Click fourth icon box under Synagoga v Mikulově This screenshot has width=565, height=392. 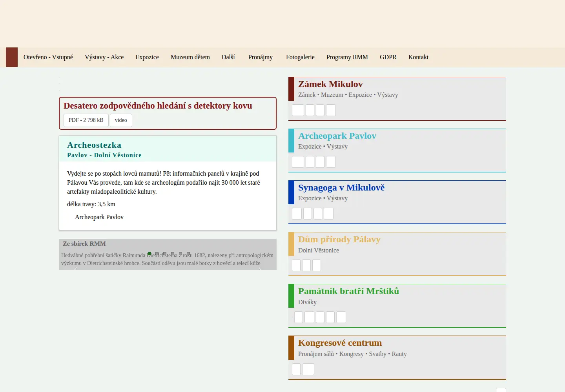click(x=328, y=214)
